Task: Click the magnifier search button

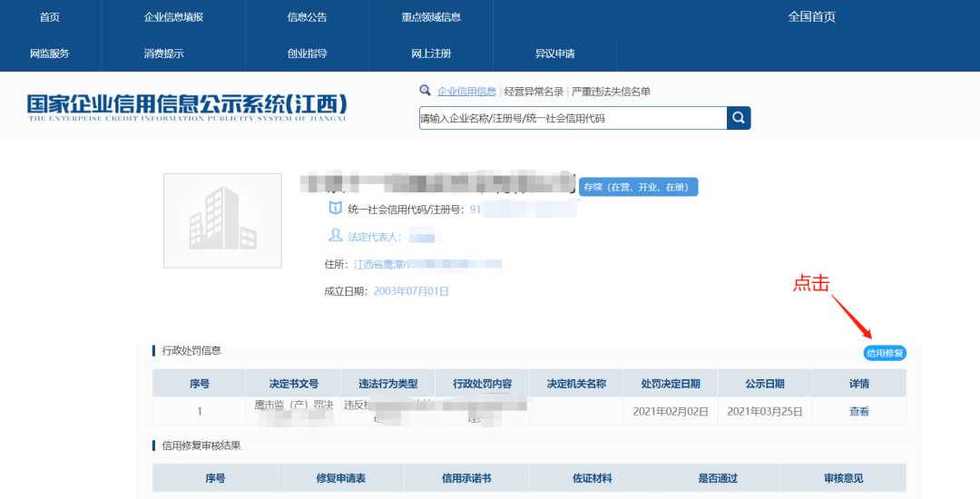Action: coord(739,118)
